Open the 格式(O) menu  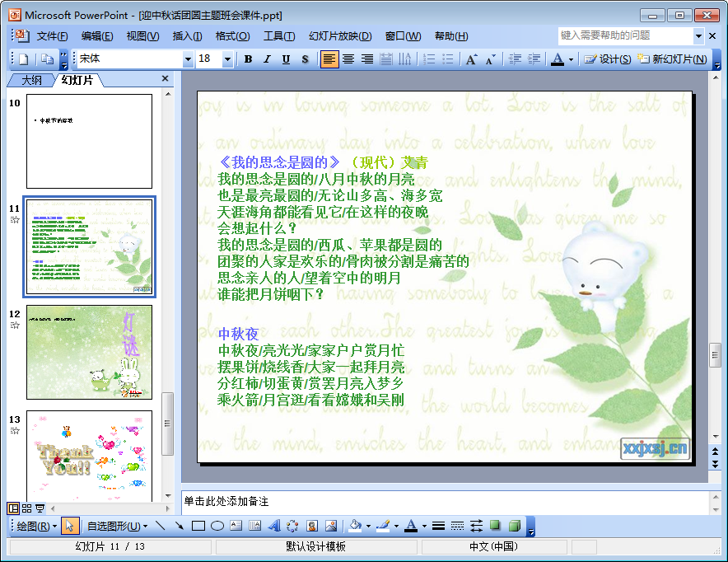point(232,36)
